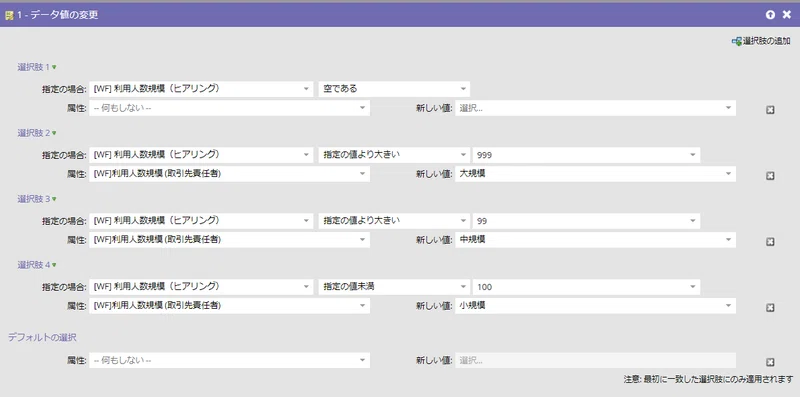The image size is (800, 397).
Task: Delete 選択肢 2 with its remove icon
Action: point(770,176)
